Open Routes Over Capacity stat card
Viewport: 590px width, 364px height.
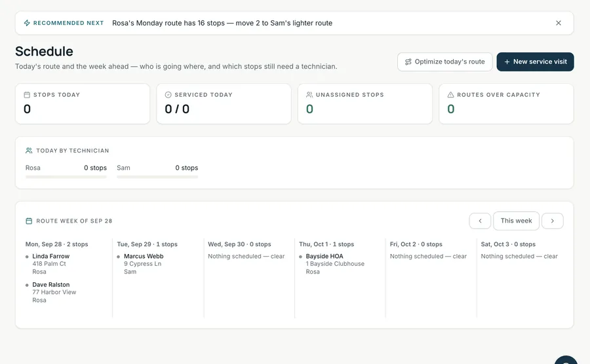coord(506,103)
